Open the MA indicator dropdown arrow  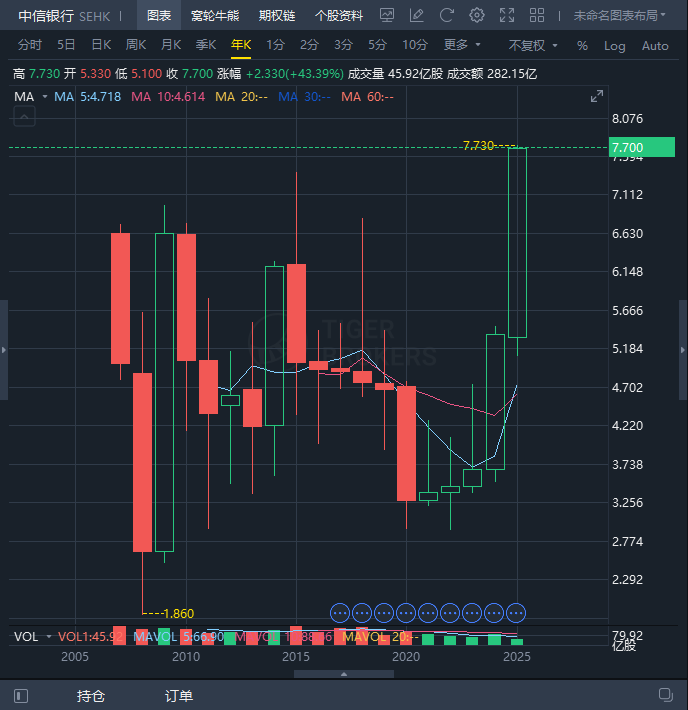tap(45, 96)
